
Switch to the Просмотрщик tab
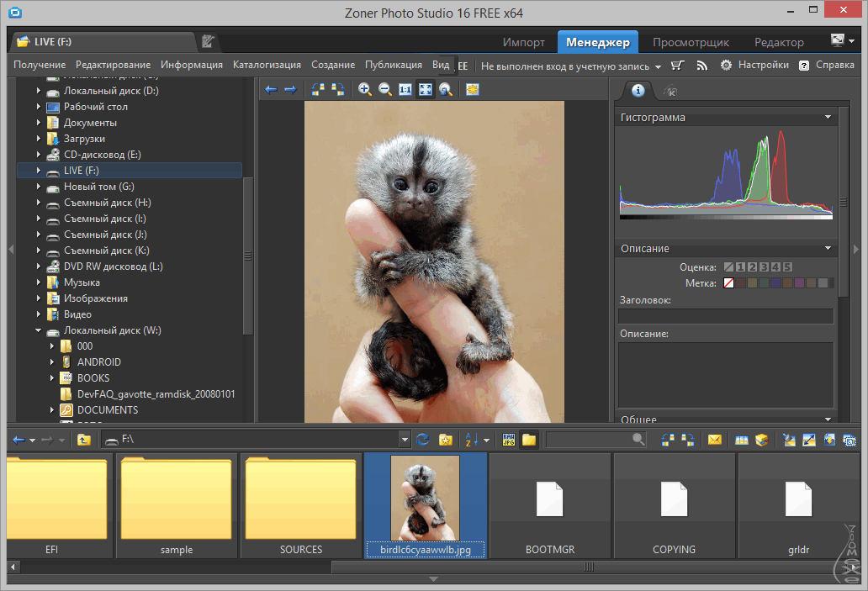click(x=691, y=42)
